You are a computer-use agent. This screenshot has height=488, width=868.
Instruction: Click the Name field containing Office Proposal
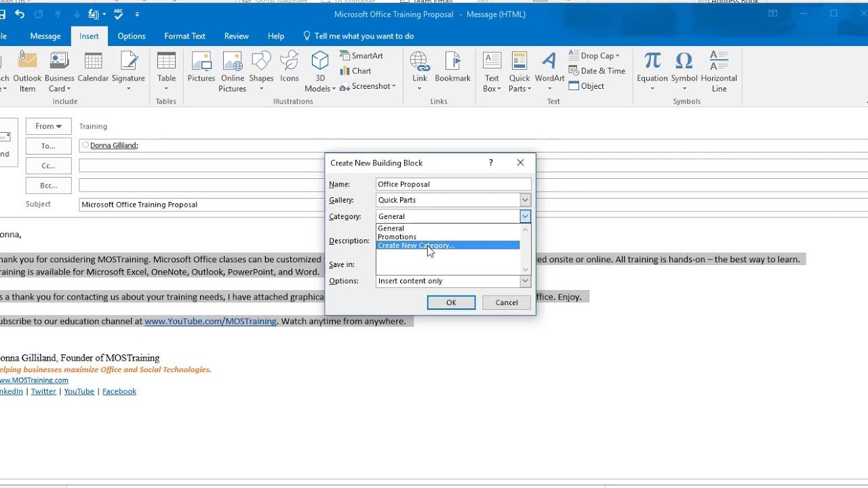click(452, 184)
